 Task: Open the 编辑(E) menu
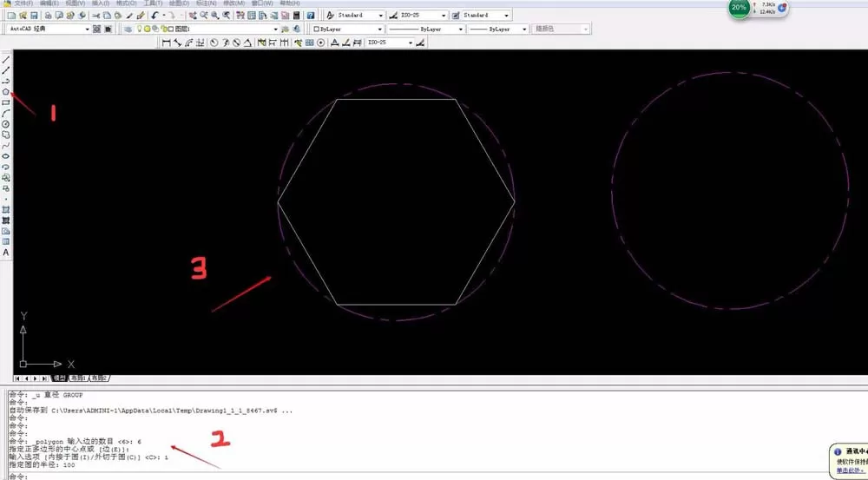click(x=49, y=3)
